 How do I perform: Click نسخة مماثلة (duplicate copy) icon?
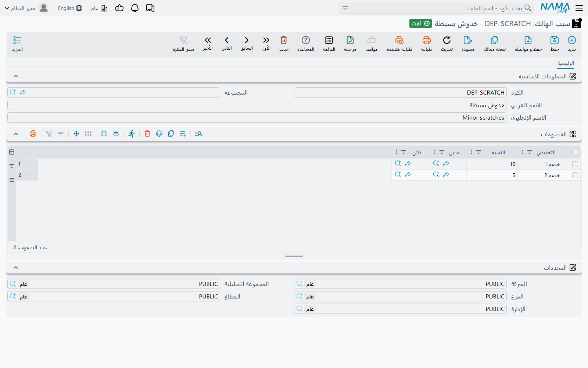point(494,40)
